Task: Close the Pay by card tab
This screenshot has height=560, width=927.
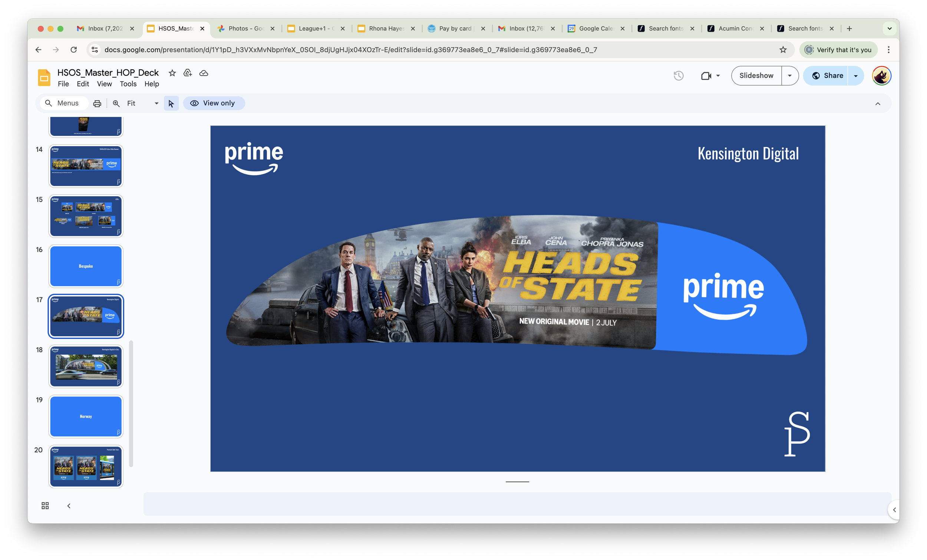Action: [x=483, y=29]
